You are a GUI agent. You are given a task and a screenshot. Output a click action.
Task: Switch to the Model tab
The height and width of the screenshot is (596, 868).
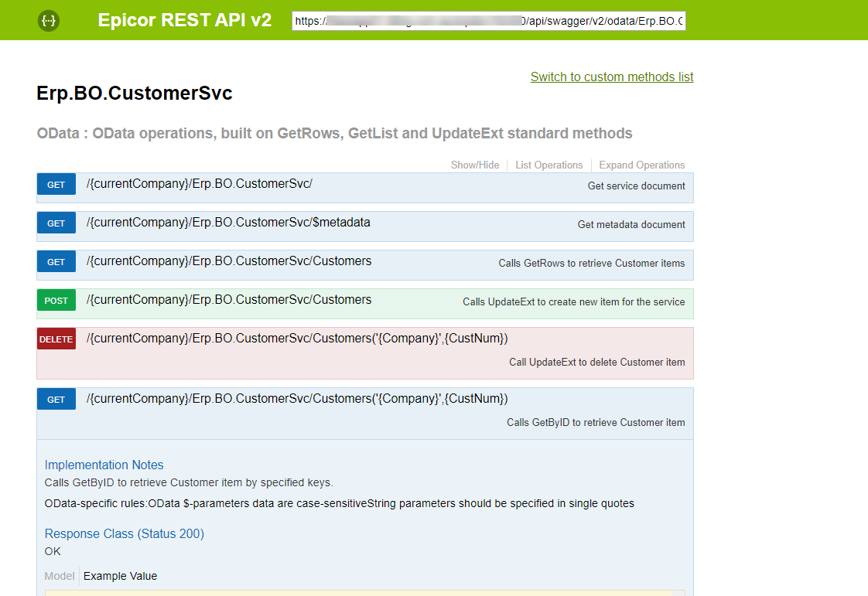click(60, 576)
